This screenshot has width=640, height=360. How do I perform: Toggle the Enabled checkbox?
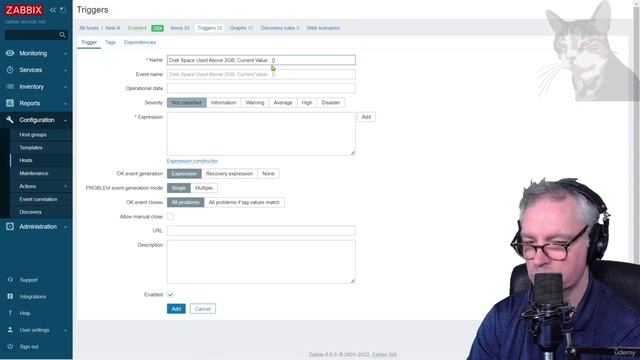pyautogui.click(x=171, y=294)
